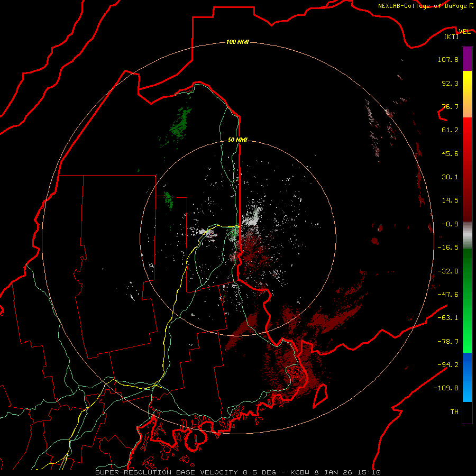476x476 pixels.
Task: Select the 14.5 velocity scale value
Action: click(x=450, y=200)
